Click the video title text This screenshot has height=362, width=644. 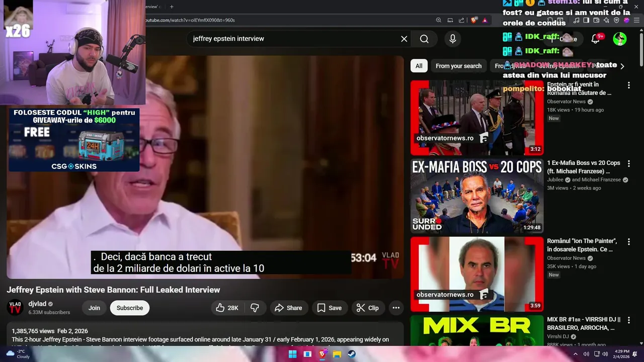(x=113, y=290)
